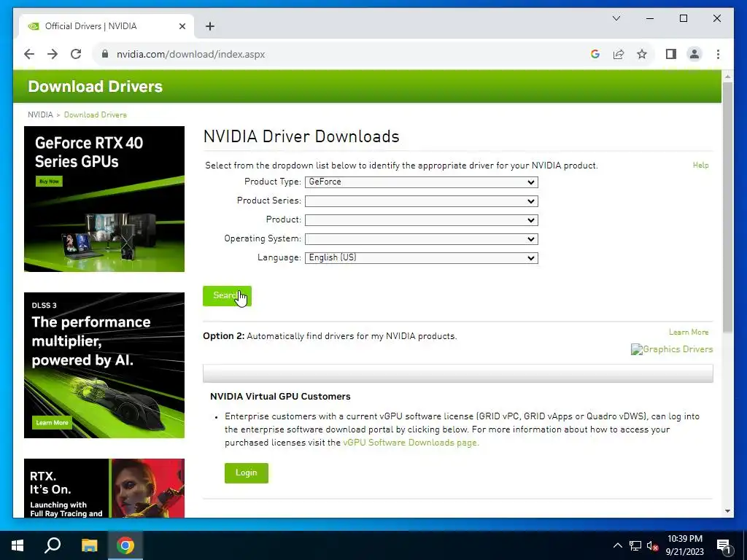Viewport: 747px width, 560px height.
Task: Open the GeForce RTX 40 Series banner
Action: tap(104, 199)
